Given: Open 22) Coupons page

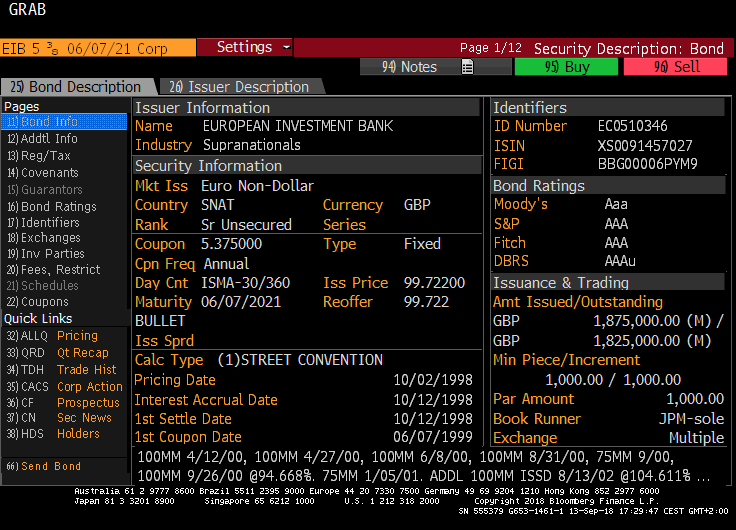Looking at the screenshot, I should click(x=38, y=301).
